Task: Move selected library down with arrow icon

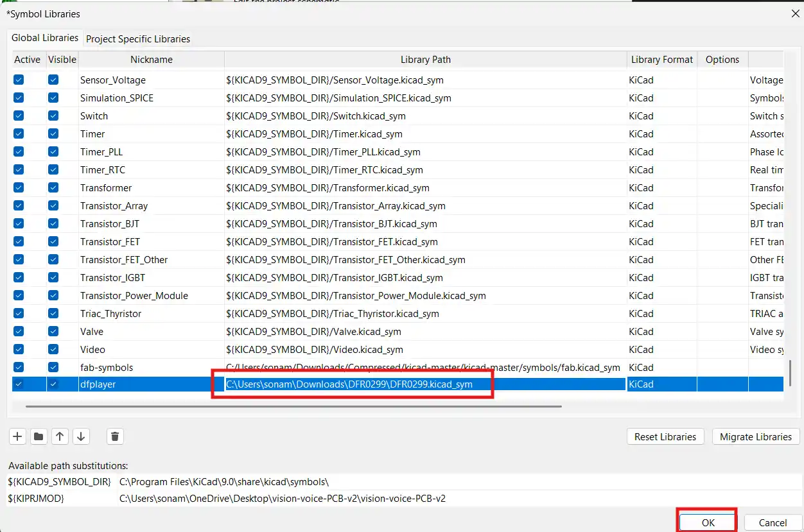Action: coord(81,436)
